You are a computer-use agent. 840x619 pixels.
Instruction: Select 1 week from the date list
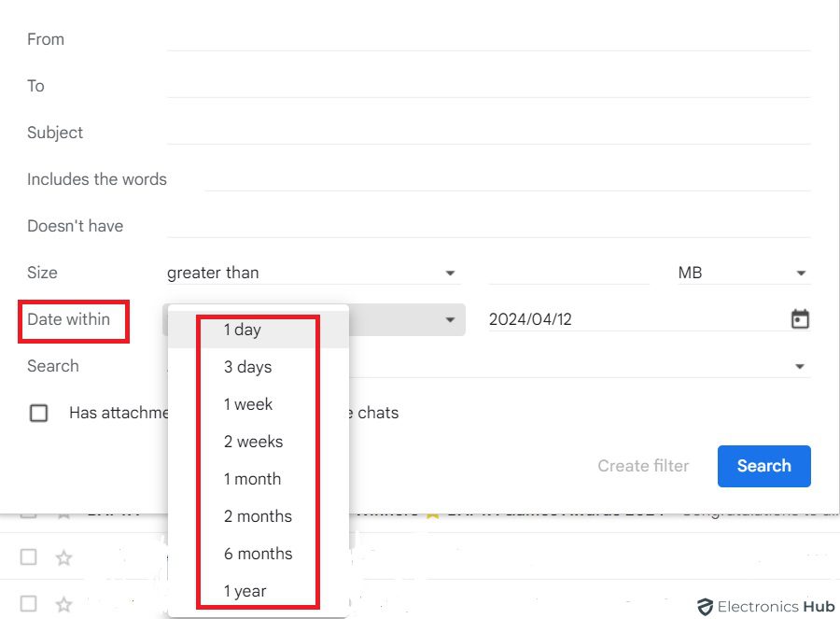(x=248, y=404)
